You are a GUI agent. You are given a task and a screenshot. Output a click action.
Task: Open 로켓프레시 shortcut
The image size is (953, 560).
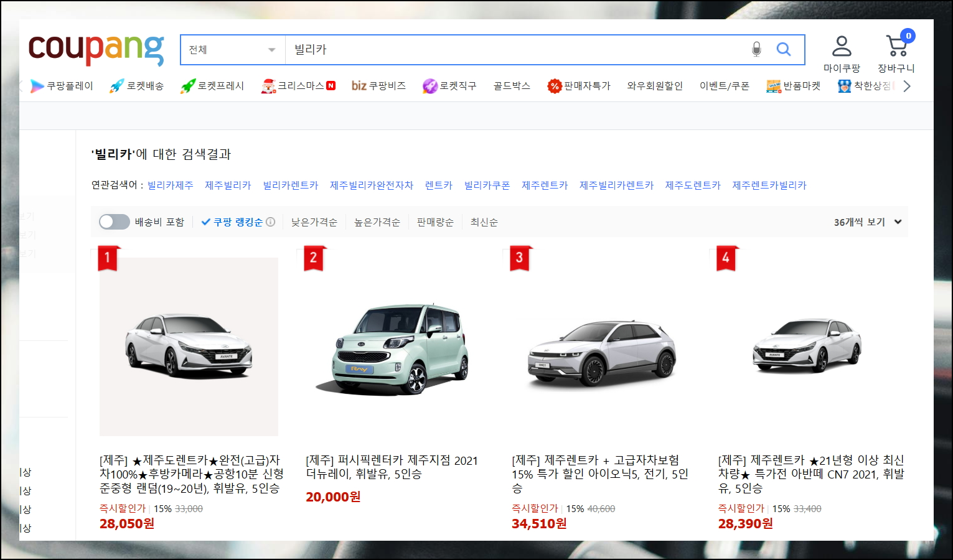pyautogui.click(x=212, y=86)
